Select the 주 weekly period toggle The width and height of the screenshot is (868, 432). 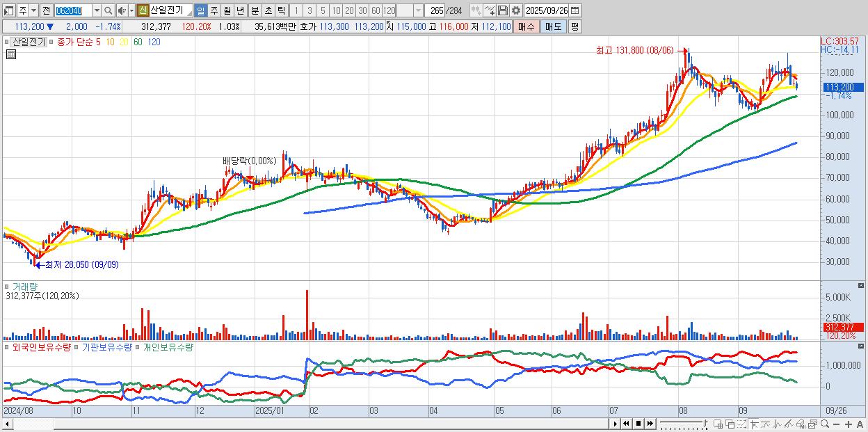(214, 10)
